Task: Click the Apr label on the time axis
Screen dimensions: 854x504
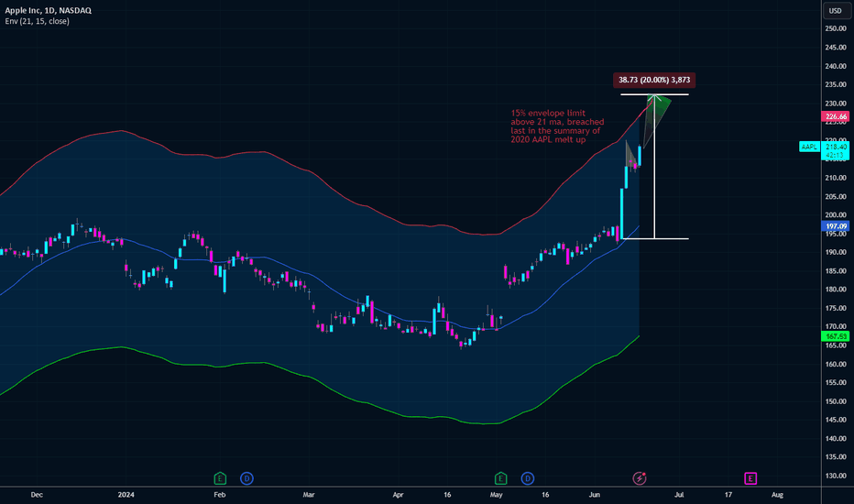Action: [398, 495]
